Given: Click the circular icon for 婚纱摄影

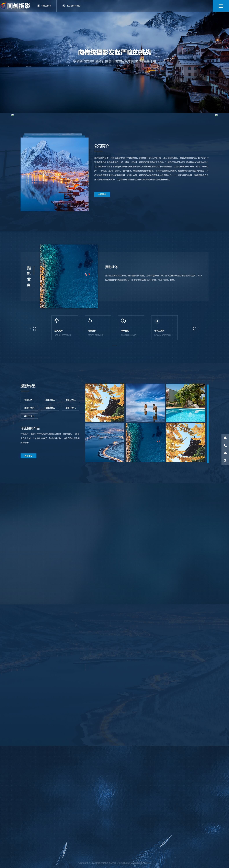Looking at the screenshot, I should click(123, 321).
